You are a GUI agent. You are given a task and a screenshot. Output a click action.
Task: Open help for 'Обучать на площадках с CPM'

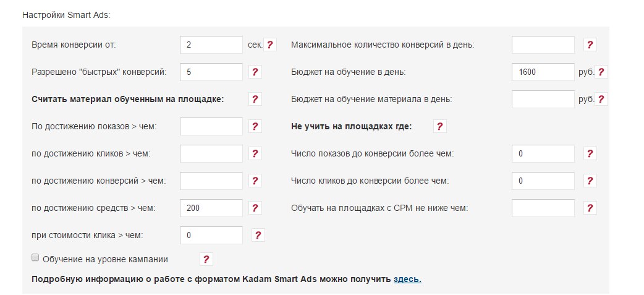(590, 208)
